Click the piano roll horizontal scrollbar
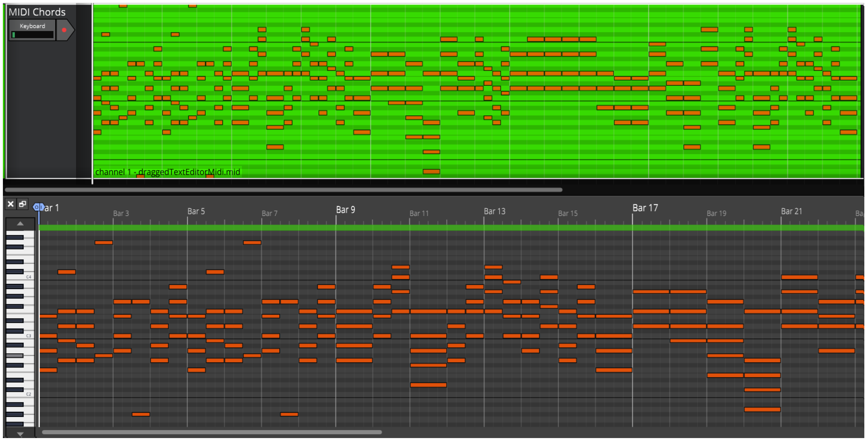This screenshot has width=868, height=442. point(212,432)
